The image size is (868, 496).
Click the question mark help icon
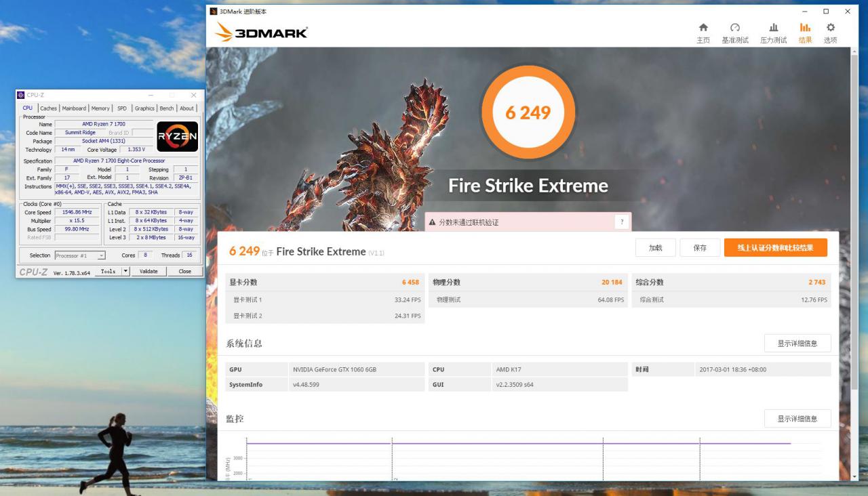pyautogui.click(x=622, y=222)
